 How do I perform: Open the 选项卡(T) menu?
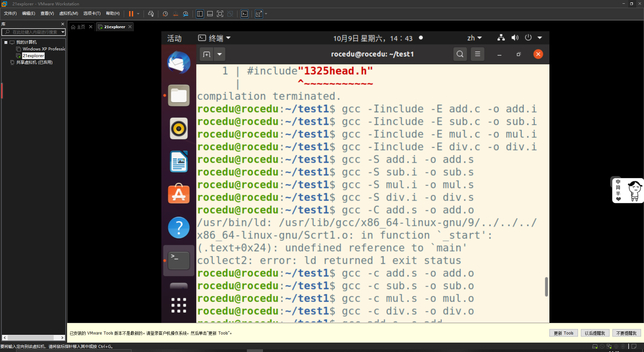point(92,13)
